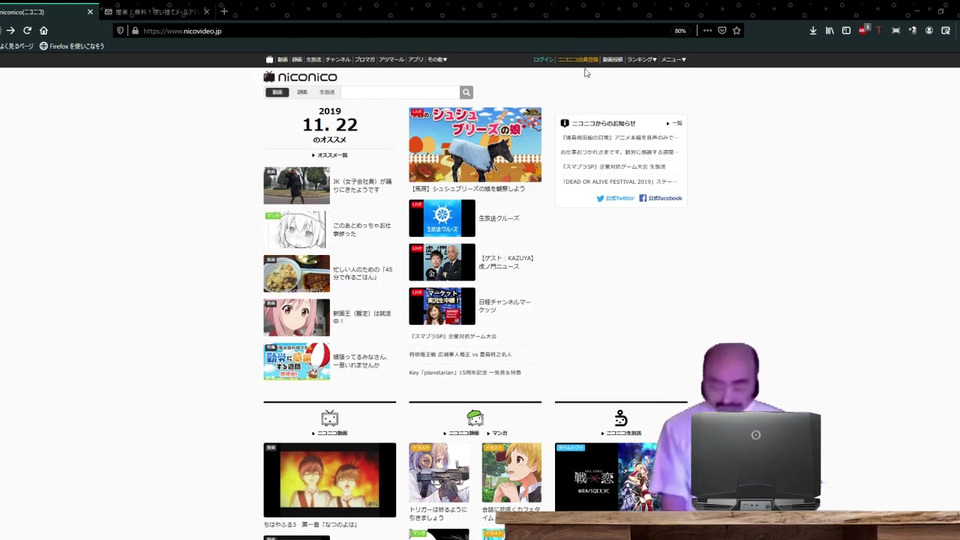Click the Niconico live broadcast section icon
This screenshot has width=960, height=540.
(x=621, y=418)
